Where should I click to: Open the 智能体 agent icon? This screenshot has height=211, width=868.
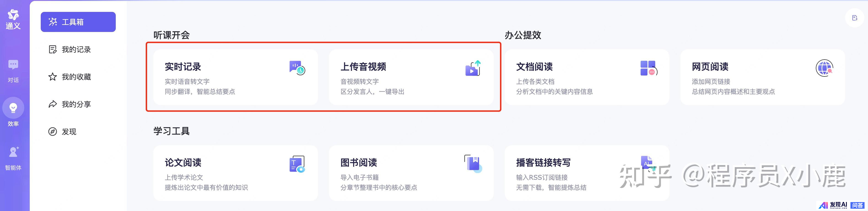[13, 152]
